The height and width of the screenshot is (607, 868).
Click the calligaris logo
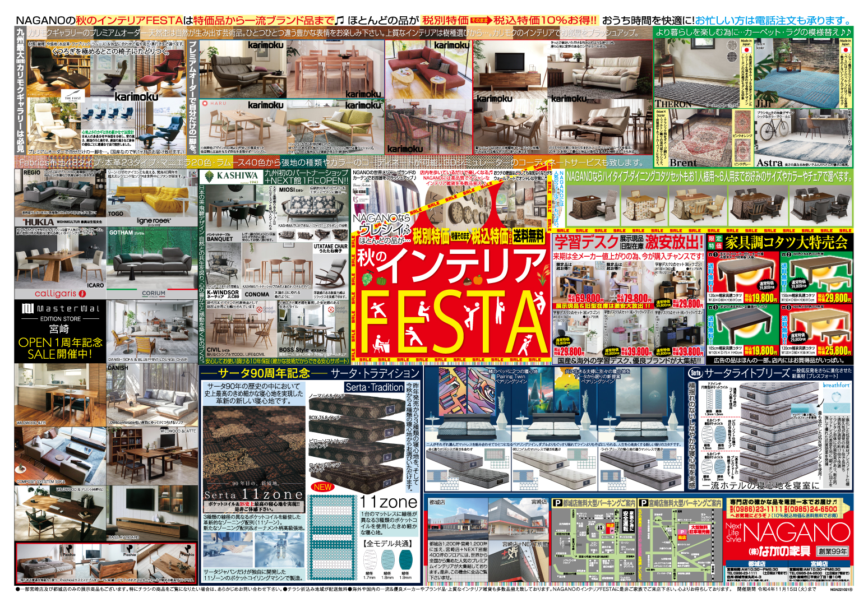point(59,293)
